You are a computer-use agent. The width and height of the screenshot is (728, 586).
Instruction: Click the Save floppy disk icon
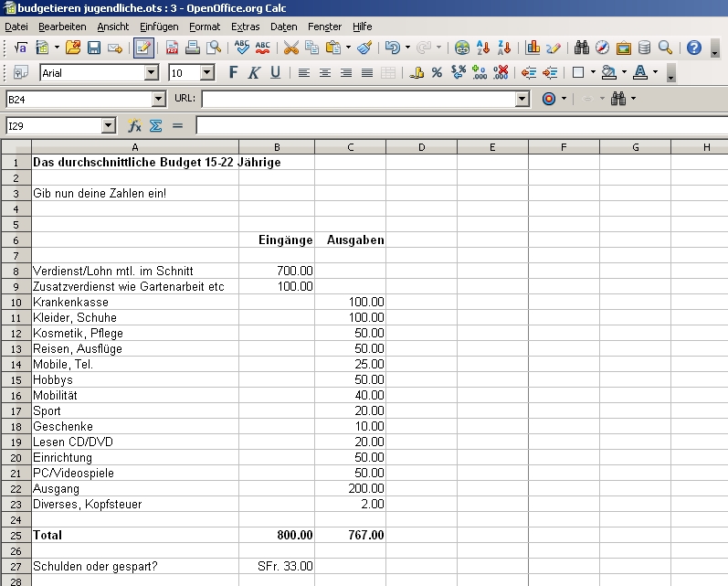coord(94,48)
